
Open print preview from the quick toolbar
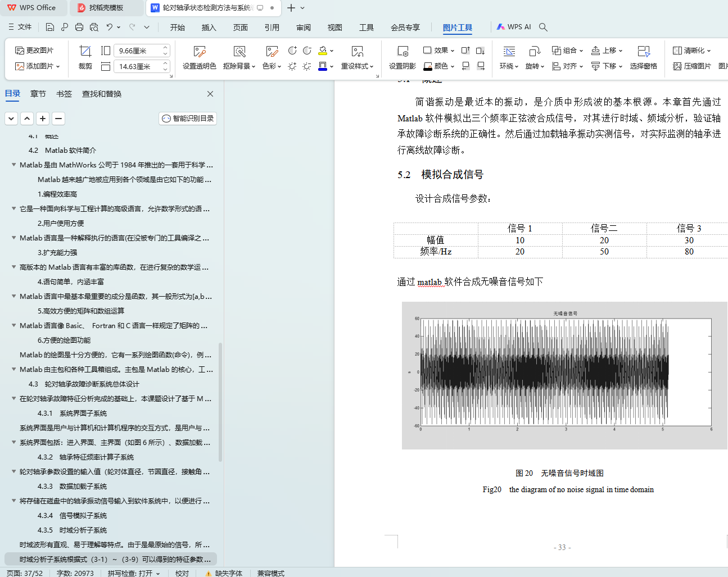tap(94, 27)
